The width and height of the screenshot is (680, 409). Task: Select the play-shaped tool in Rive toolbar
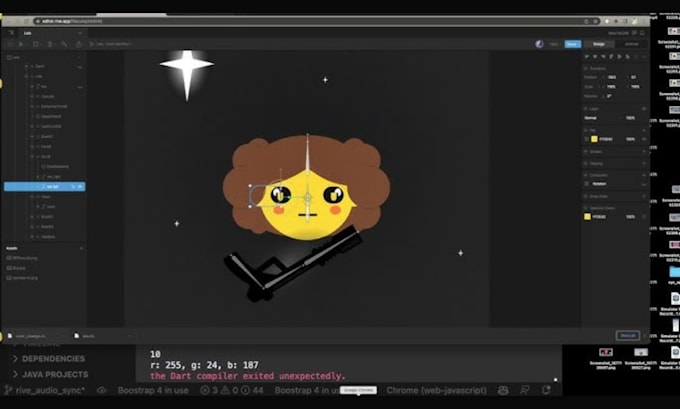[x=21, y=44]
